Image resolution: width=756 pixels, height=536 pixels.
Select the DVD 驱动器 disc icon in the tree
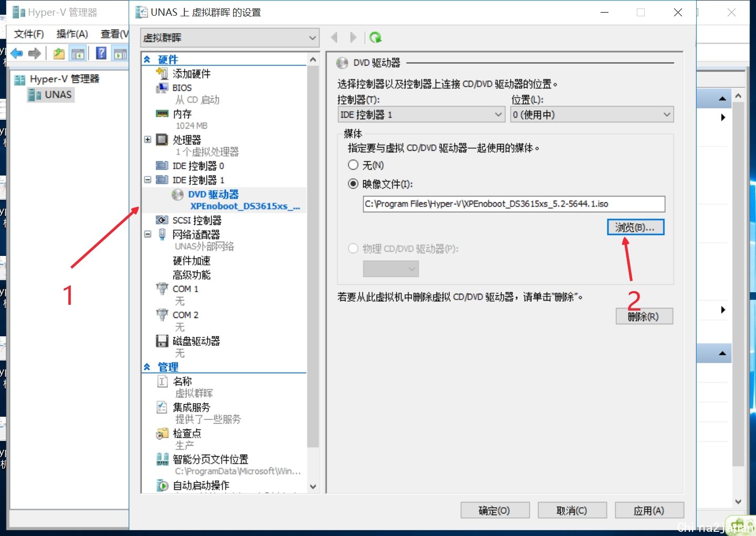(x=177, y=195)
